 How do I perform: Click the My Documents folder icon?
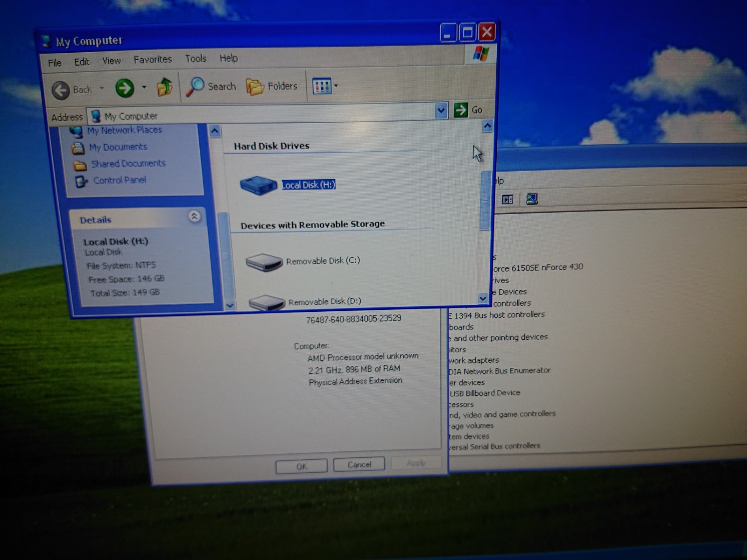(x=78, y=148)
